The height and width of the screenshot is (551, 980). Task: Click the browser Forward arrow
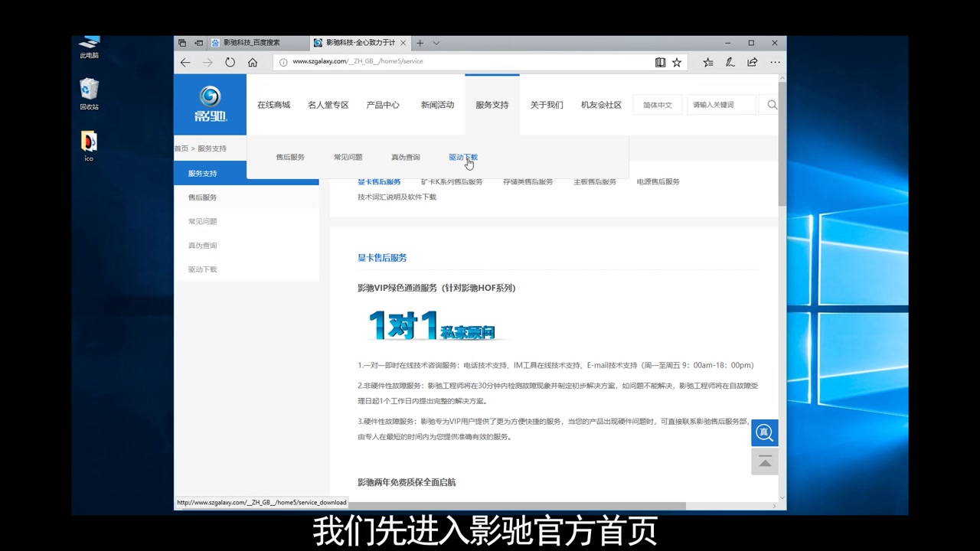click(207, 62)
